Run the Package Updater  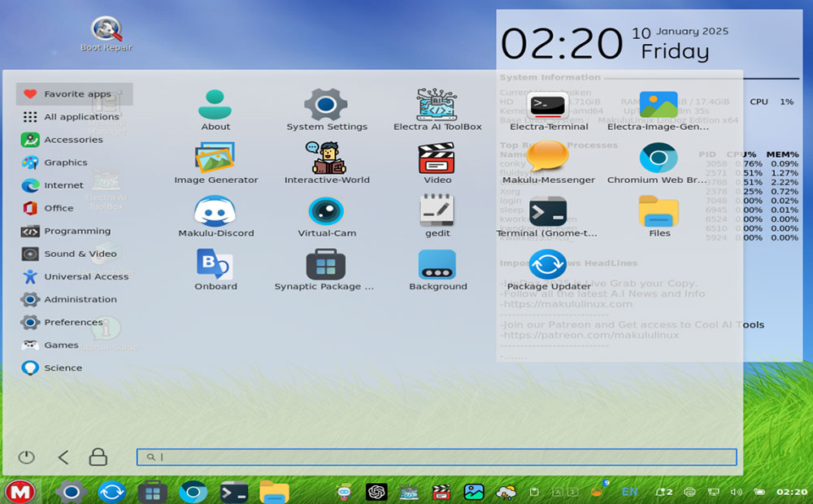(547, 267)
